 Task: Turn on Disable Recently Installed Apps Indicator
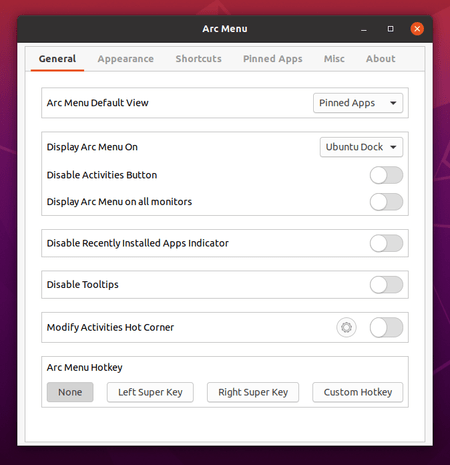coord(386,243)
